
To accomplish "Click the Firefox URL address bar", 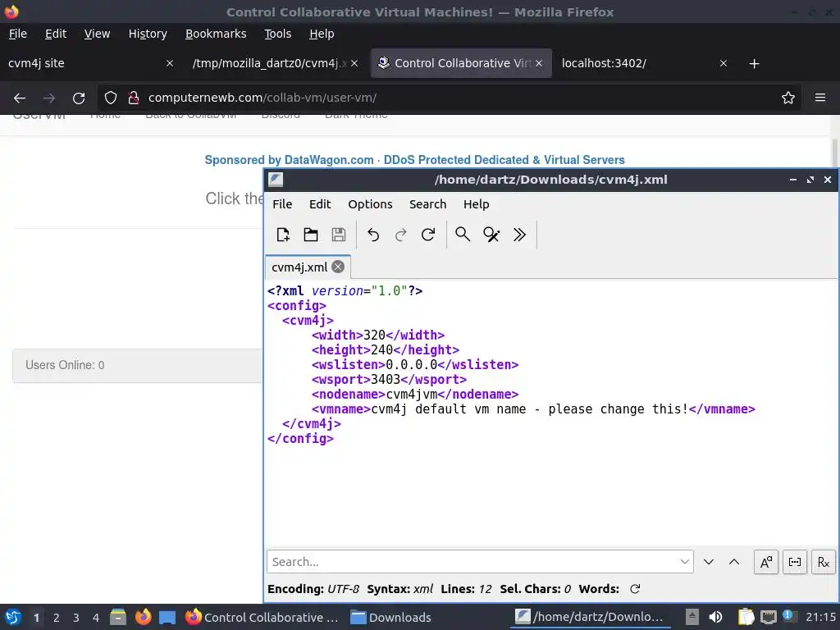I will pyautogui.click(x=449, y=98).
